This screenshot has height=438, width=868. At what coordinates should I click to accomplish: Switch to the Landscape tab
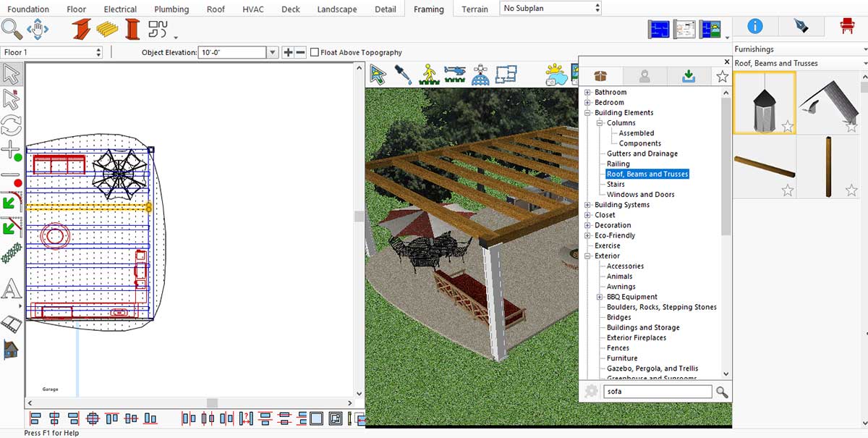click(x=337, y=9)
